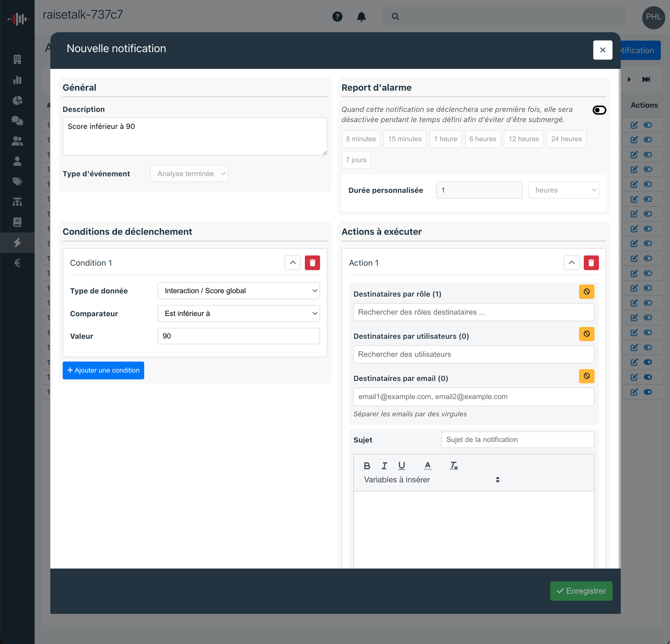670x644 pixels.
Task: Open the text color picker in the editor
Action: [x=428, y=465]
